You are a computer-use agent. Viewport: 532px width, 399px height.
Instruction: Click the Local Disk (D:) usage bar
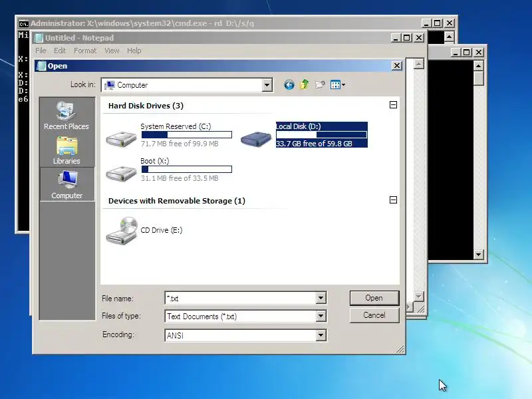[321, 135]
